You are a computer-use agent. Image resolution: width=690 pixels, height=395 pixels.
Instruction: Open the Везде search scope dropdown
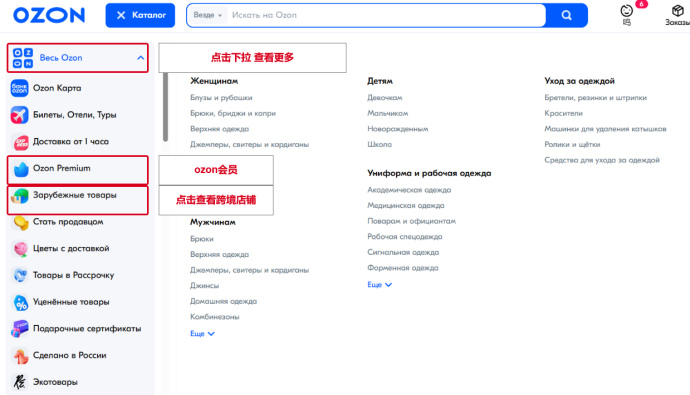208,15
